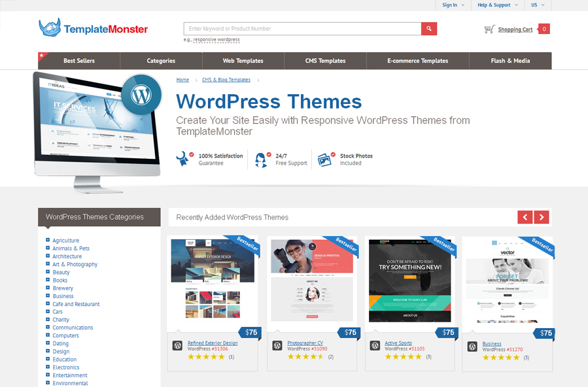Open the Sign In dropdown
This screenshot has height=387, width=588.
[453, 5]
